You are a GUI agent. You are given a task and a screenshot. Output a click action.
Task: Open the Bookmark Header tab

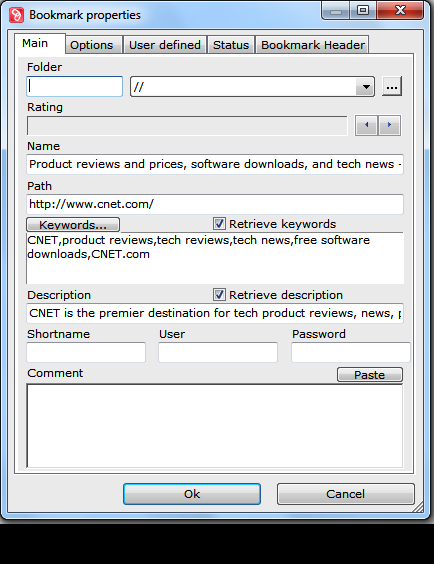[312, 45]
